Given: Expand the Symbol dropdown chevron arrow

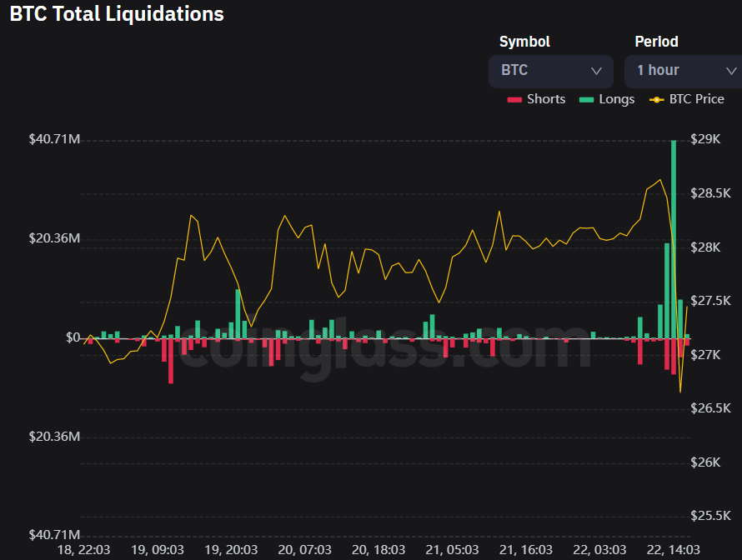Looking at the screenshot, I should click(x=596, y=71).
